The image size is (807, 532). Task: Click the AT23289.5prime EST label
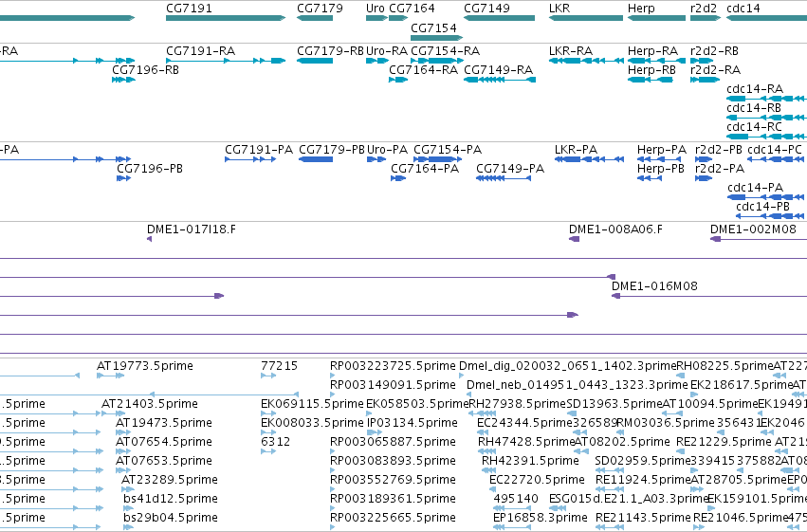pyautogui.click(x=170, y=480)
